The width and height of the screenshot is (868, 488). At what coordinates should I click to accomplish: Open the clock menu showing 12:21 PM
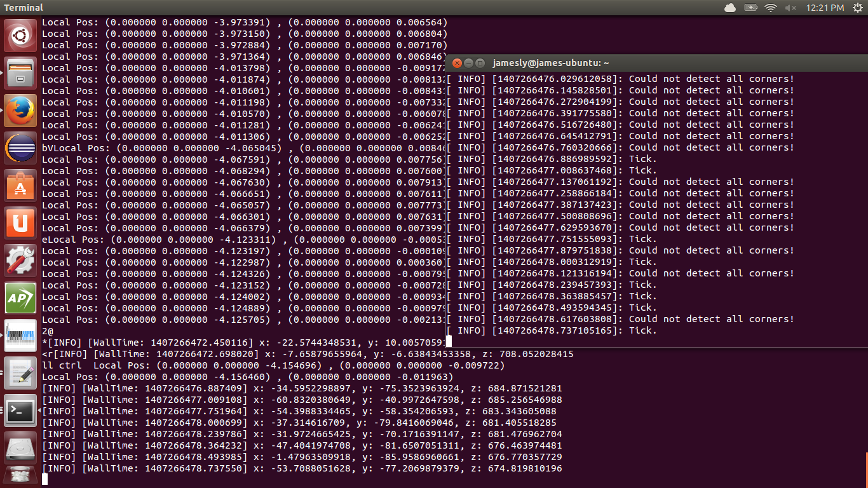[x=825, y=8]
